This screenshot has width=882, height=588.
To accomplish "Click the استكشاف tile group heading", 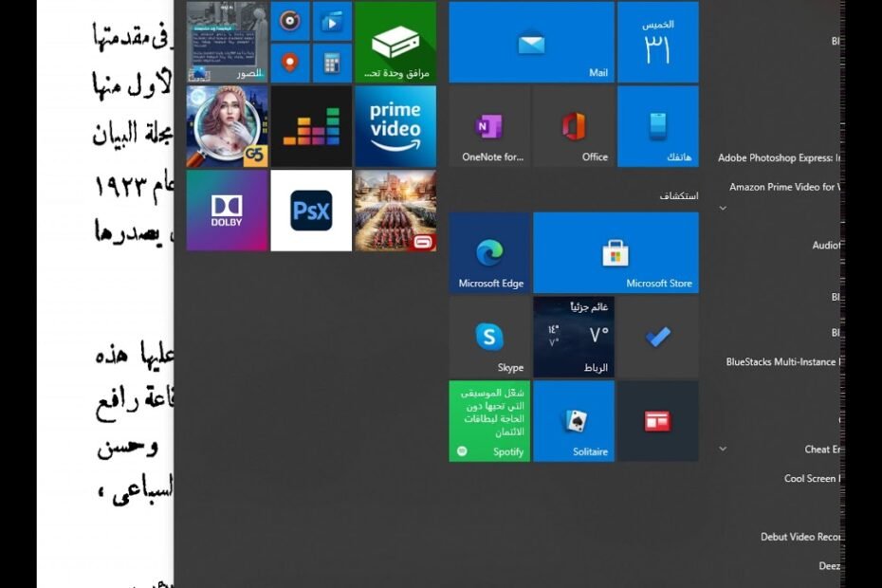I will click(x=679, y=195).
